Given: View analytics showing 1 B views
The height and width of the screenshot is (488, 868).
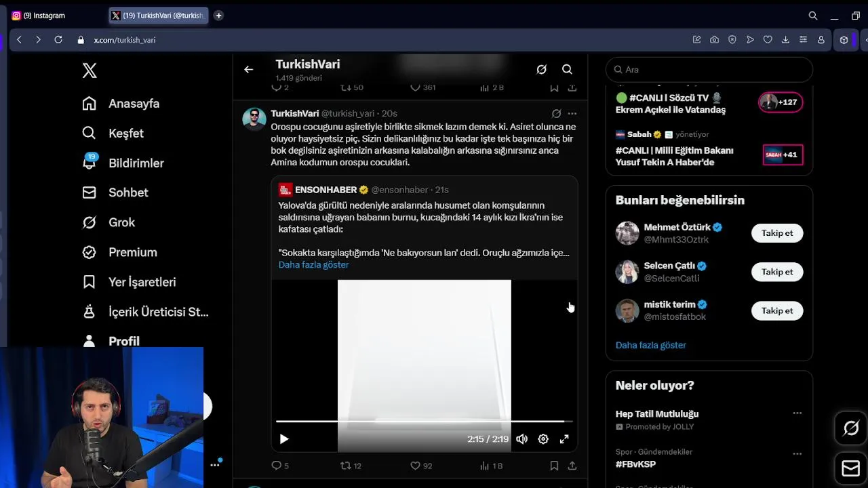Looking at the screenshot, I should pos(491,466).
